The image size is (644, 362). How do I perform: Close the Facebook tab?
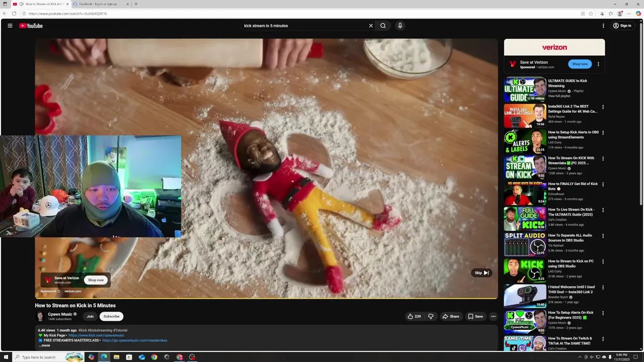pyautogui.click(x=127, y=4)
